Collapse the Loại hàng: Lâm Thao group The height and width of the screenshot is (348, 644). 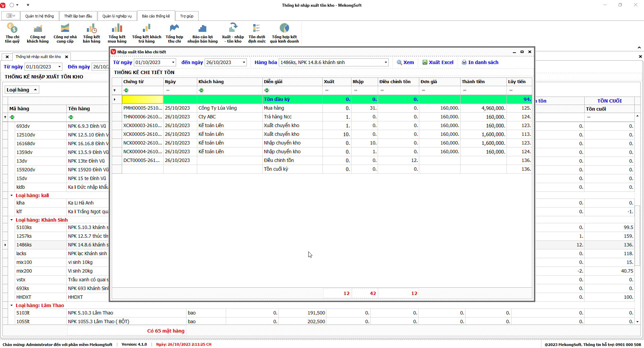tap(11, 305)
